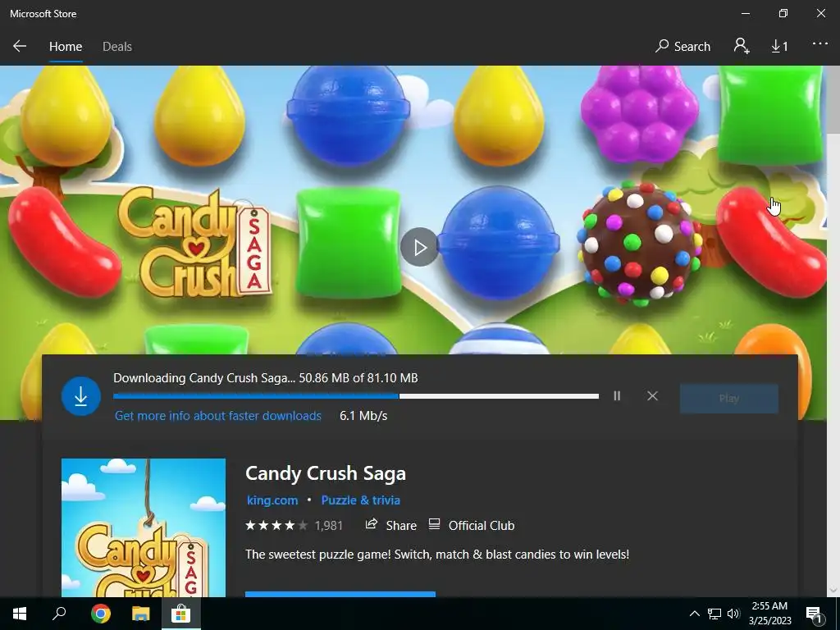This screenshot has width=840, height=630.
Task: Click Microsoft Store taskbar icon
Action: pos(181,614)
